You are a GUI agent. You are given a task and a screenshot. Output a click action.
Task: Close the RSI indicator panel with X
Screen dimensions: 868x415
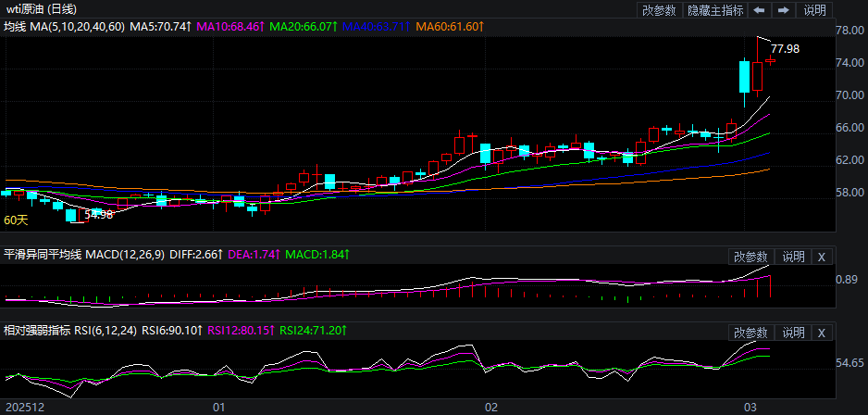(x=821, y=333)
